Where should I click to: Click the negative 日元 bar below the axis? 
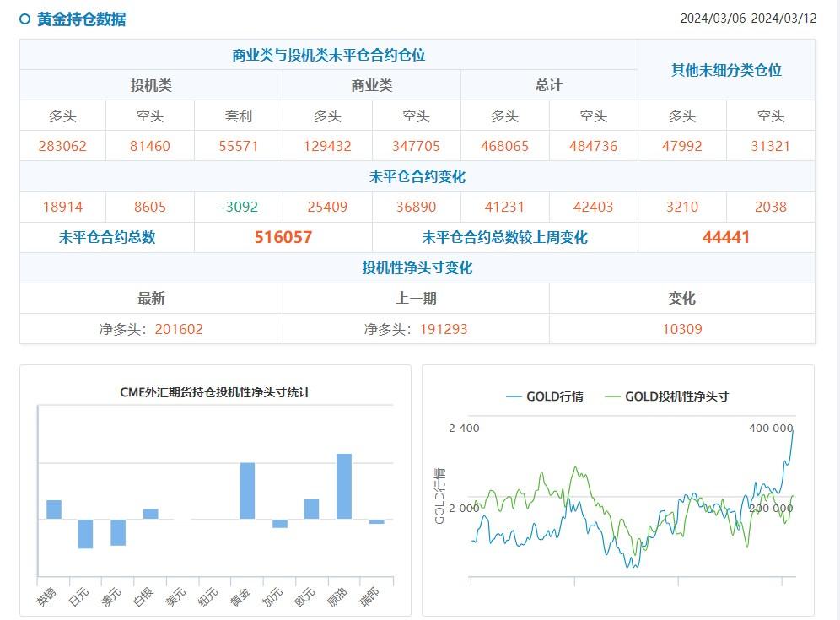(x=84, y=536)
